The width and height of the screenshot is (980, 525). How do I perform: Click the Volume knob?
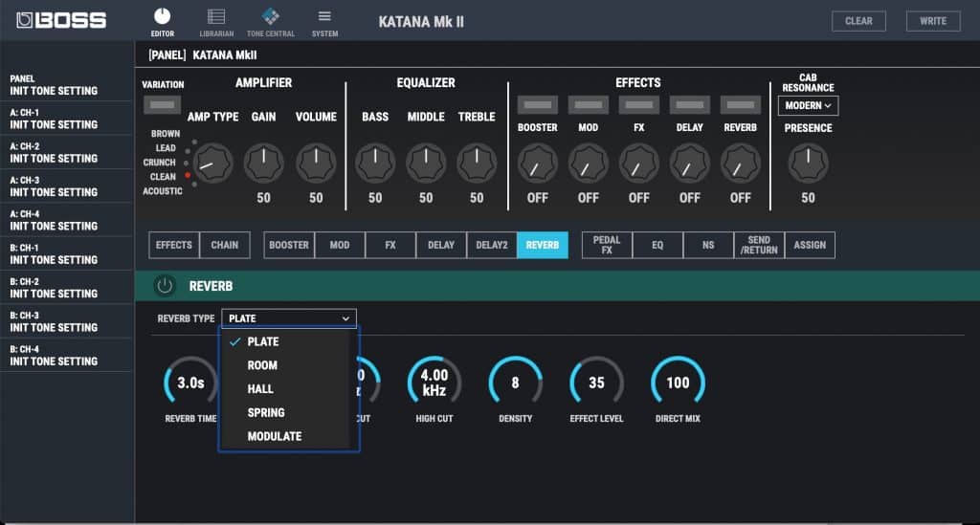click(316, 163)
